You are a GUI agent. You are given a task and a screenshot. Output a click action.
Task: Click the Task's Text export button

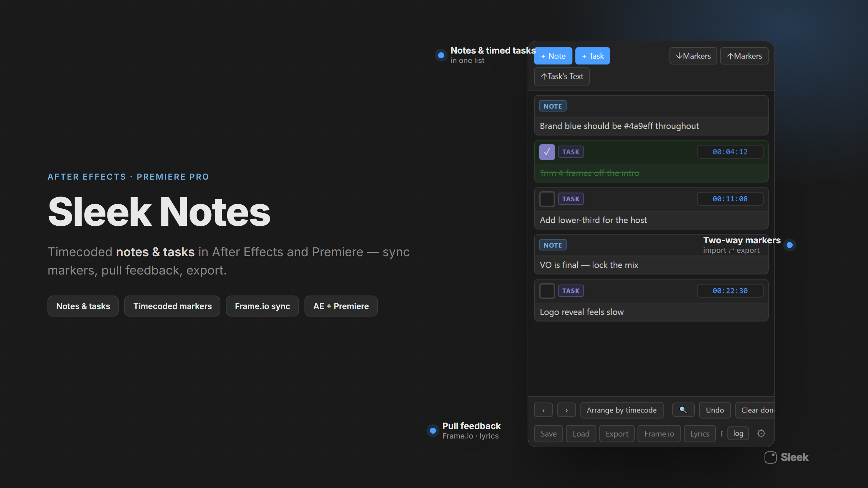[562, 76]
